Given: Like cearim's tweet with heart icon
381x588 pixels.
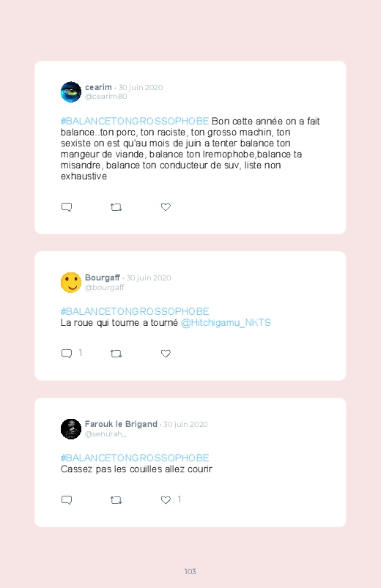Looking at the screenshot, I should (x=166, y=206).
